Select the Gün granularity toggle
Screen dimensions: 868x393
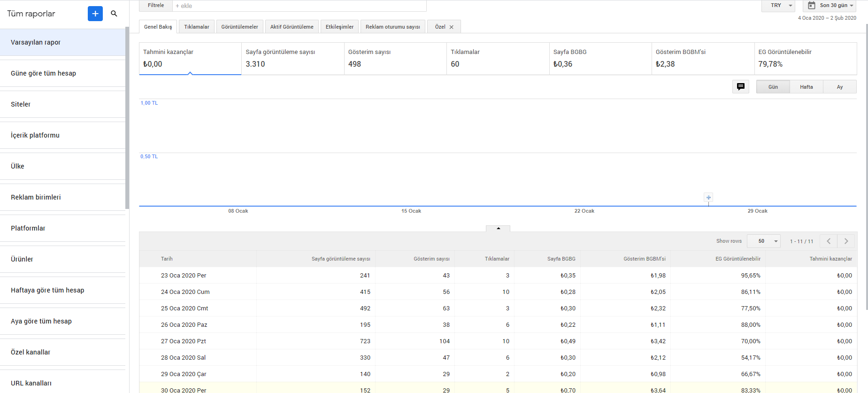tap(773, 87)
